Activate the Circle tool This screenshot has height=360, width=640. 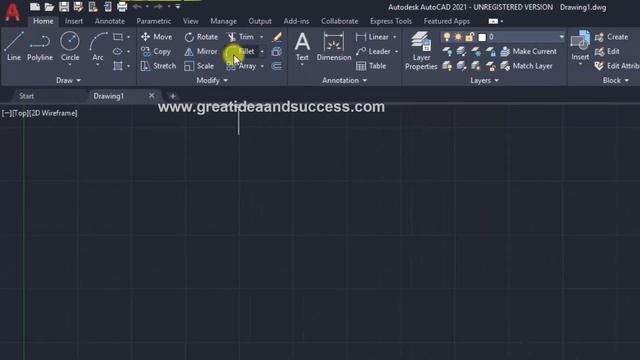click(x=70, y=47)
